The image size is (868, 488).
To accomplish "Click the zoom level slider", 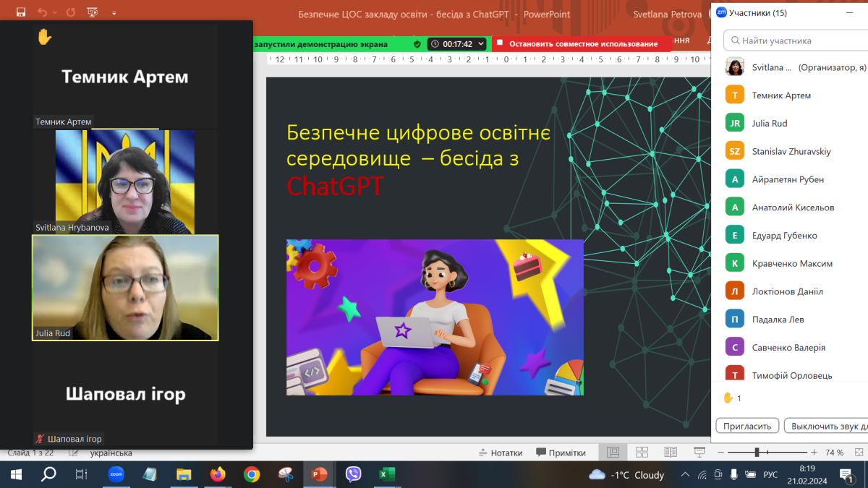I will 757,453.
